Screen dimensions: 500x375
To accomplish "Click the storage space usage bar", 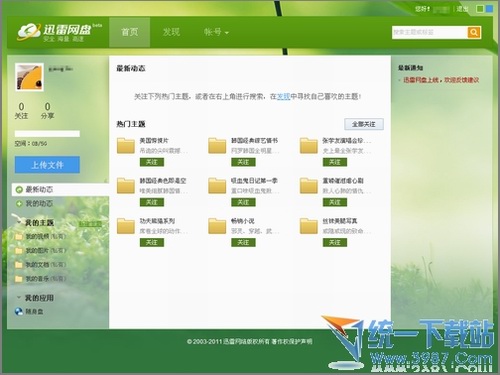I will [47, 134].
